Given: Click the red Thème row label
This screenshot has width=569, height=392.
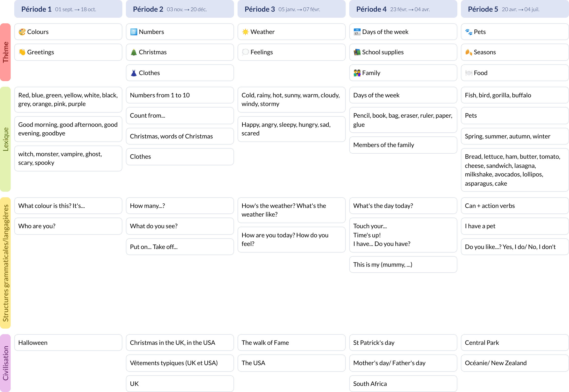Looking at the screenshot, I should click(5, 52).
